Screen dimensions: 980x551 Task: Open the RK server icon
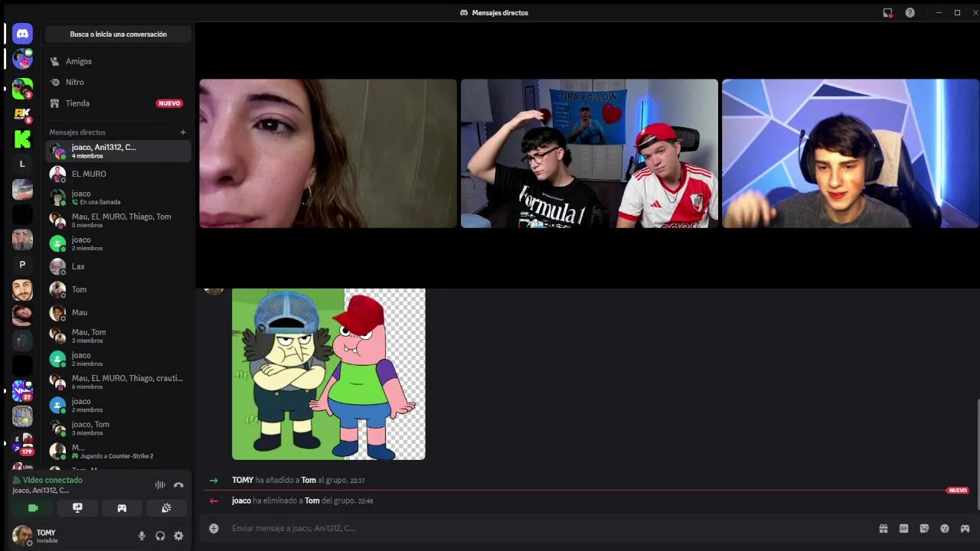tap(22, 114)
